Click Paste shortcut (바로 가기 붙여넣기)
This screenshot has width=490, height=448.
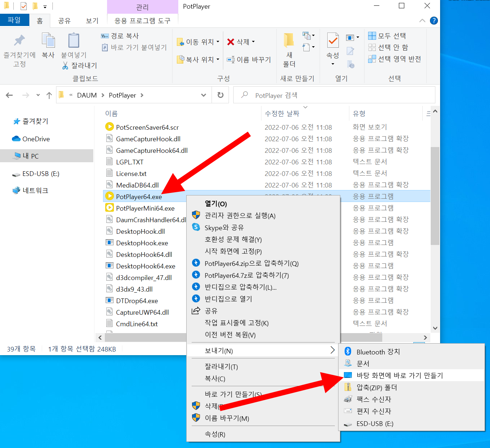[134, 47]
